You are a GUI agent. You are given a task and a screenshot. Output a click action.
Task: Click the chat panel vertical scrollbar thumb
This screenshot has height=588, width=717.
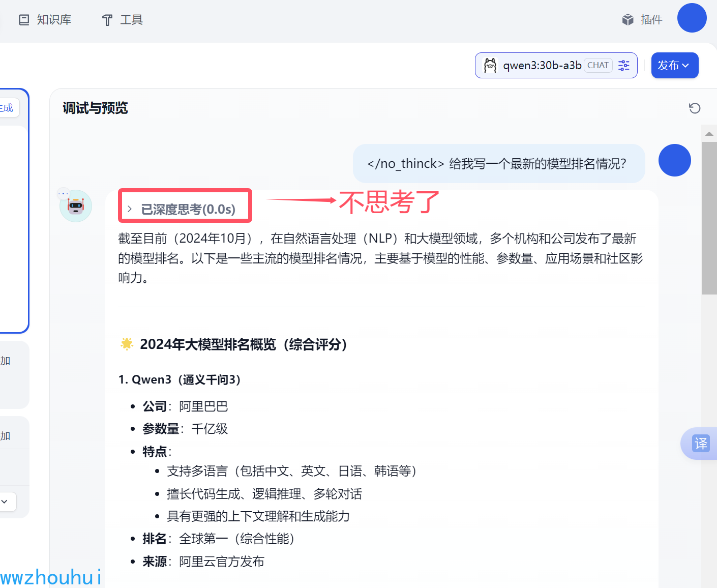pos(709,218)
